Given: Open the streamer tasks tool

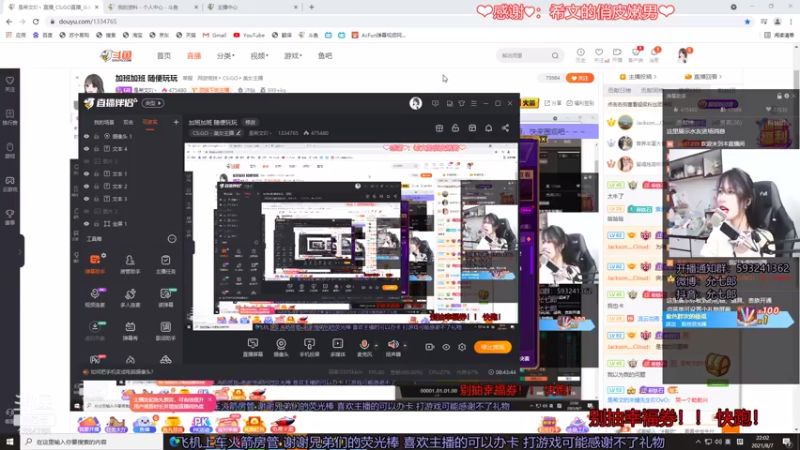Looking at the screenshot, I should click(165, 264).
